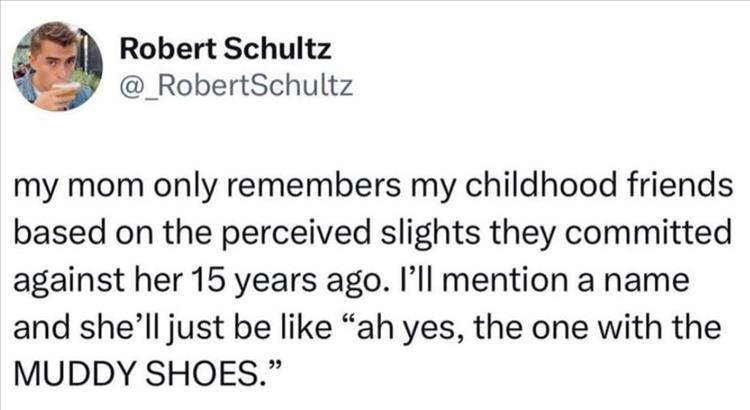This screenshot has width=750, height=410.
Task: Click Robert Schultz's profile picture
Action: (58, 66)
